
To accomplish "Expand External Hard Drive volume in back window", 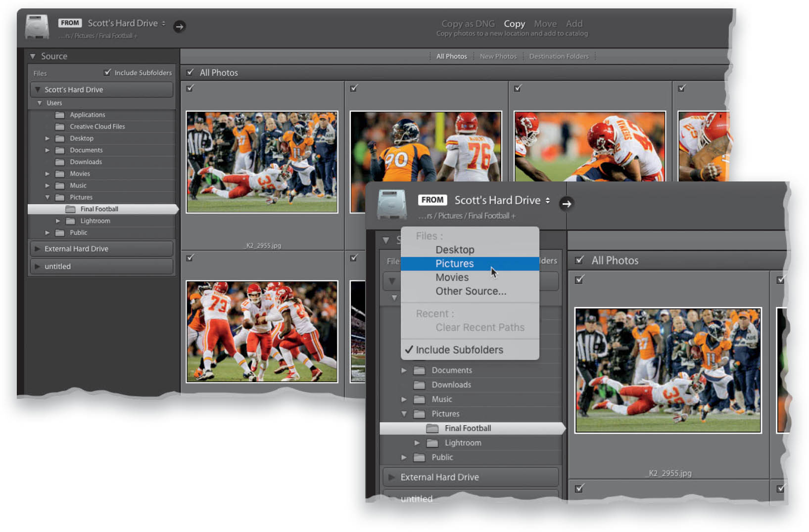I will click(38, 249).
